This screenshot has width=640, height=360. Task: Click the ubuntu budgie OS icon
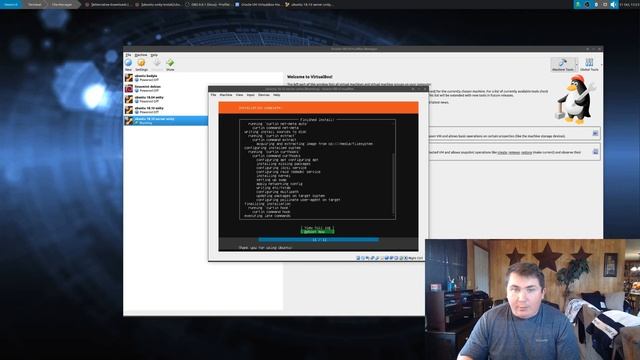pos(129,78)
